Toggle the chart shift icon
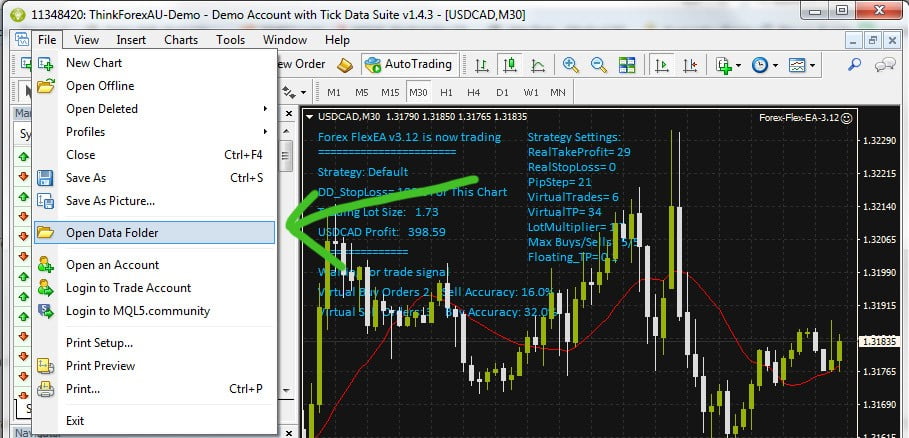Image resolution: width=909 pixels, height=438 pixels. [x=690, y=65]
